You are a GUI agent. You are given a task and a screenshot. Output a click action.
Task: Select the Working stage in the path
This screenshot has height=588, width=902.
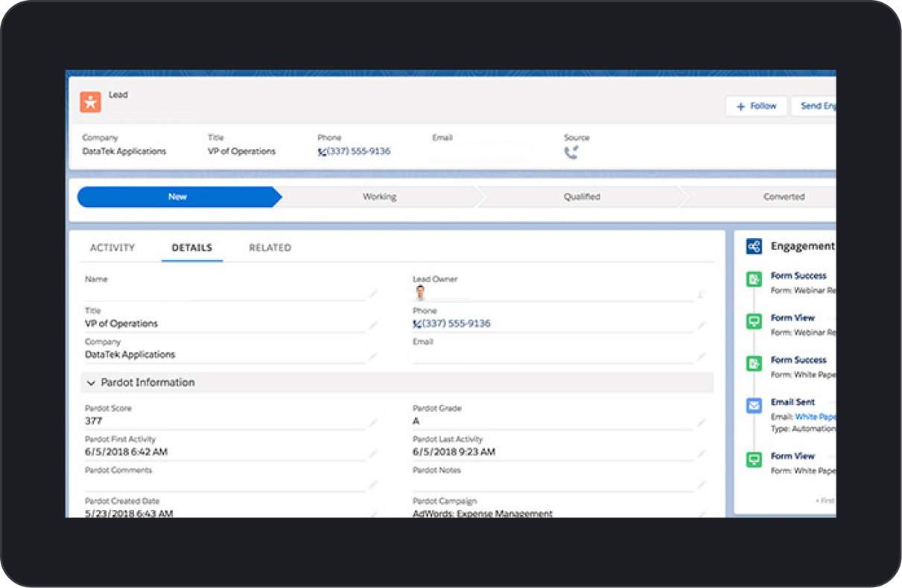coord(380,196)
